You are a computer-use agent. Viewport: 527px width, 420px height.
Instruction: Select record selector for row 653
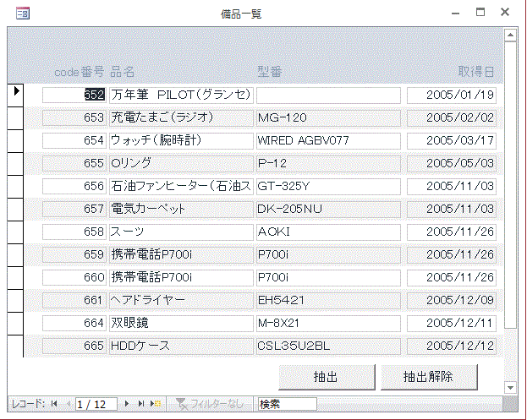point(15,117)
